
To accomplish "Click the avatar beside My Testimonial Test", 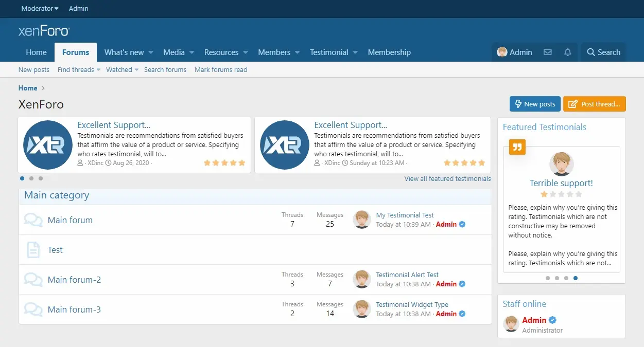I will click(x=362, y=220).
